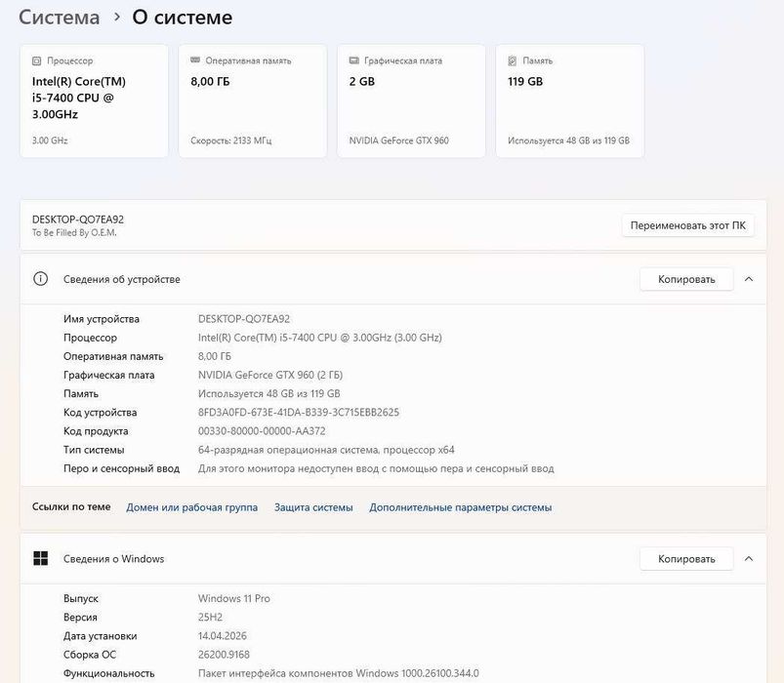The width and height of the screenshot is (784, 683).
Task: Click the 2 GB value in the Графическая плата card
Action: click(x=362, y=81)
